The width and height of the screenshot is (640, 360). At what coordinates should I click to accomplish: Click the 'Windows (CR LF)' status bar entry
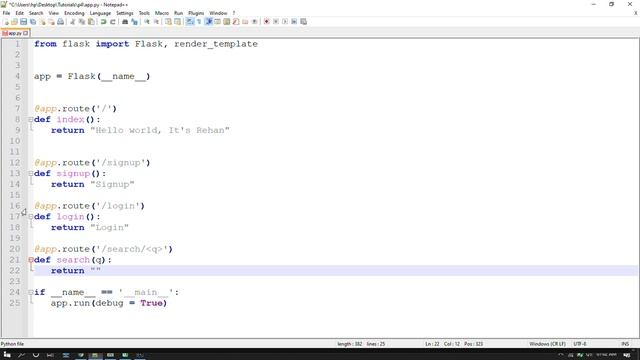[547, 344]
